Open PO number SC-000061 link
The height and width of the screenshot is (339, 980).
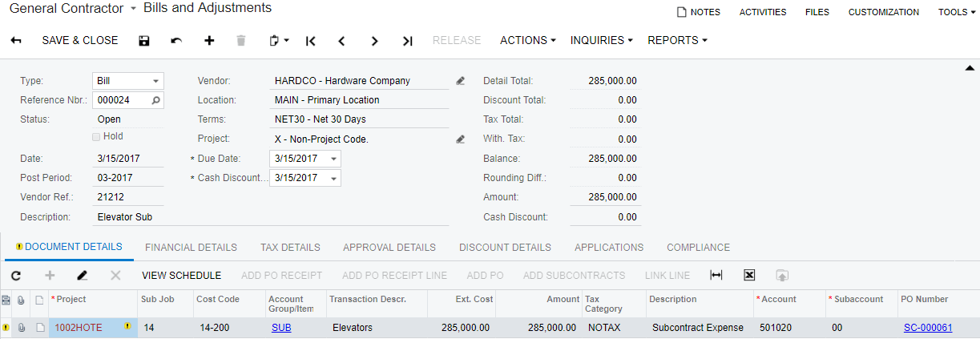coord(927,327)
